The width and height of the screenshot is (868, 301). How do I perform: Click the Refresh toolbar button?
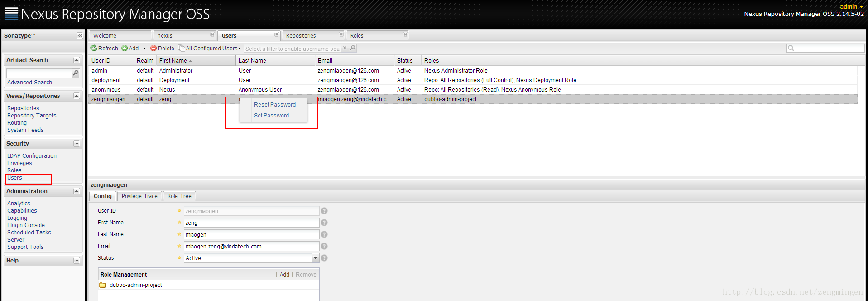pos(104,48)
